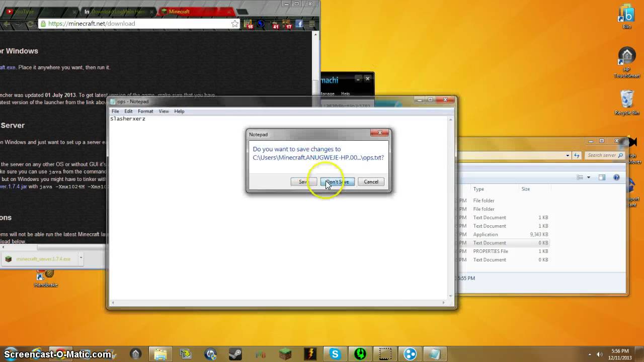644x362 pixels.
Task: Click the Explorer refresh button
Action: pos(577,155)
